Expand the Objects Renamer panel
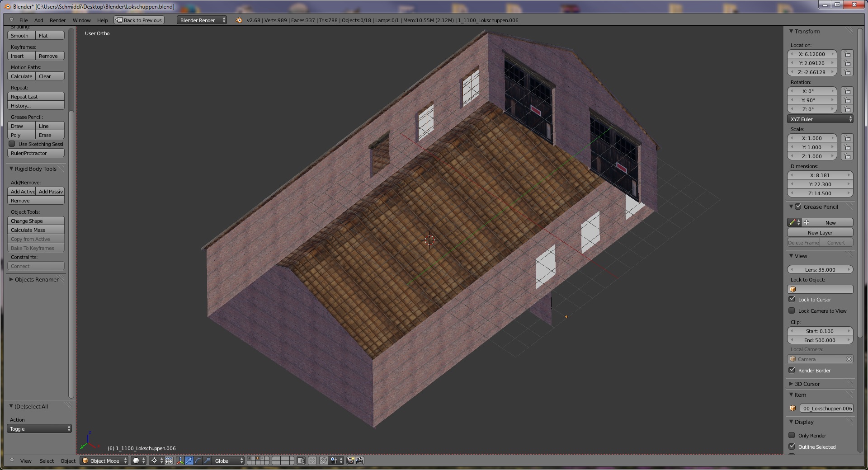 pyautogui.click(x=36, y=279)
